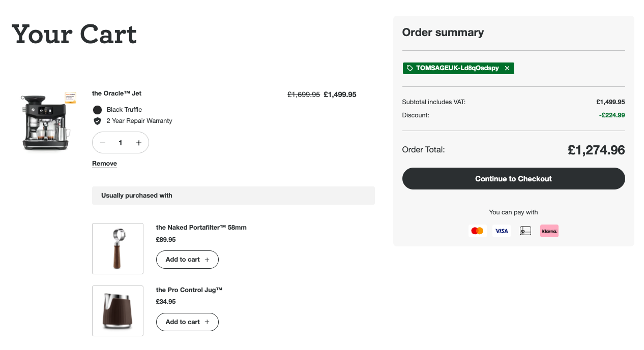Viewport: 644px width, 350px height.
Task: Click the 2 Year Repair Warranty shield icon
Action: coord(97,121)
